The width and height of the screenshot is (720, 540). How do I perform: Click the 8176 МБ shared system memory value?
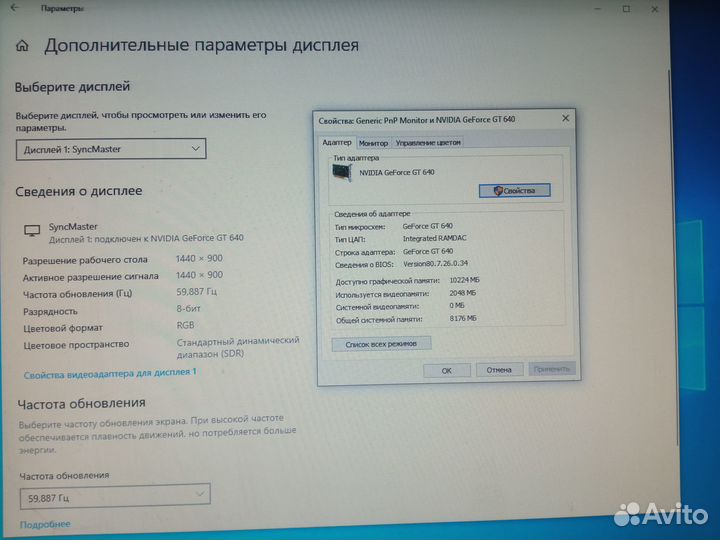pos(463,318)
